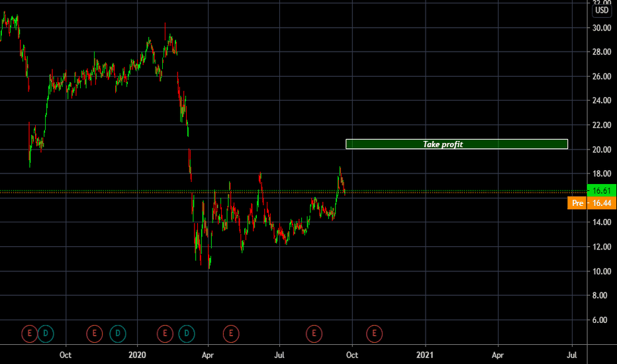
Task: Click the Oct label left of 2020
Action: (66, 355)
